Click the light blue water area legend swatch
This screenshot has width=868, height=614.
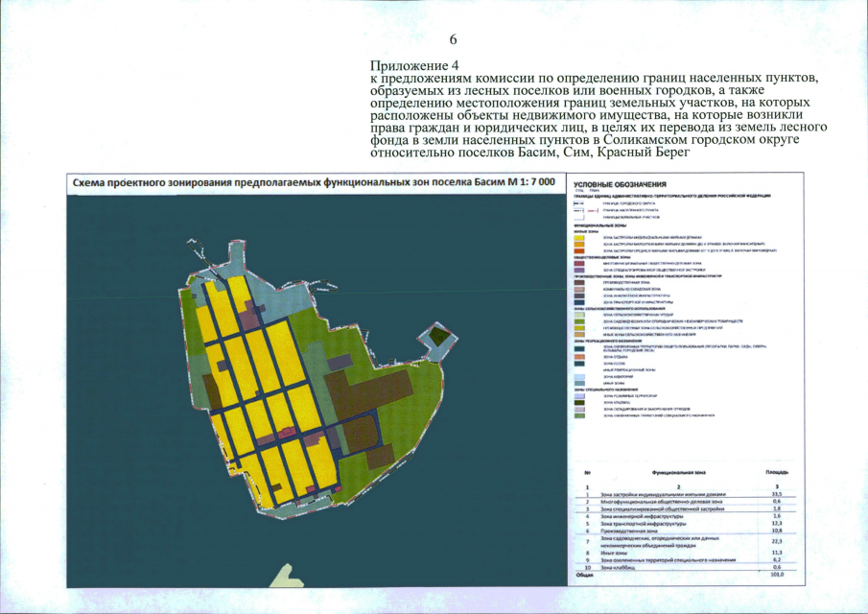pyautogui.click(x=579, y=376)
